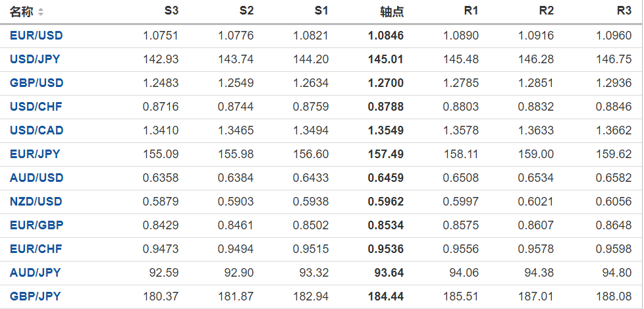The height and width of the screenshot is (309, 644).
Task: Open the USD/CAD pair link
Action: click(36, 130)
